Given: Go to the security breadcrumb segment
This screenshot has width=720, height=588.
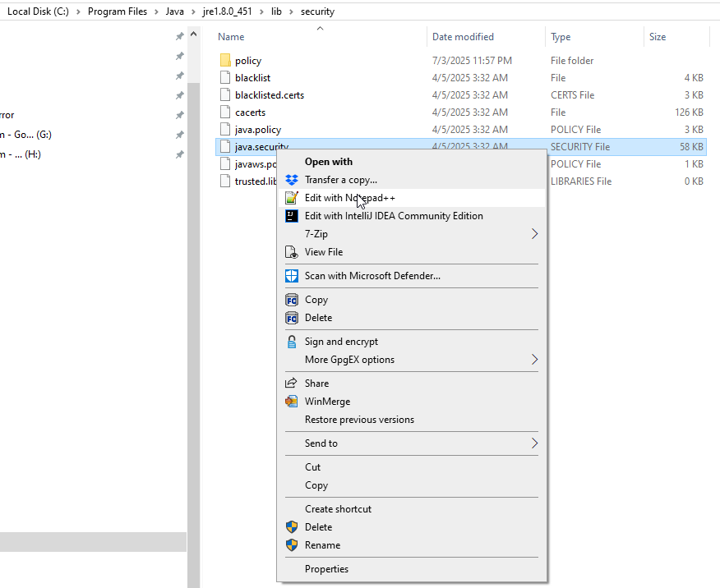Looking at the screenshot, I should pos(318,11).
